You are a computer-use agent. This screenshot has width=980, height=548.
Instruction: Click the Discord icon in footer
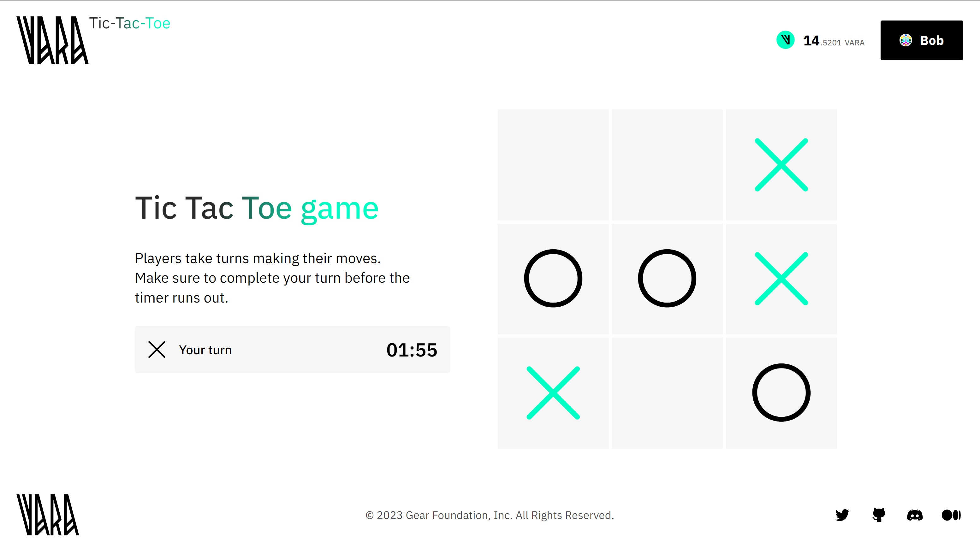pos(915,515)
